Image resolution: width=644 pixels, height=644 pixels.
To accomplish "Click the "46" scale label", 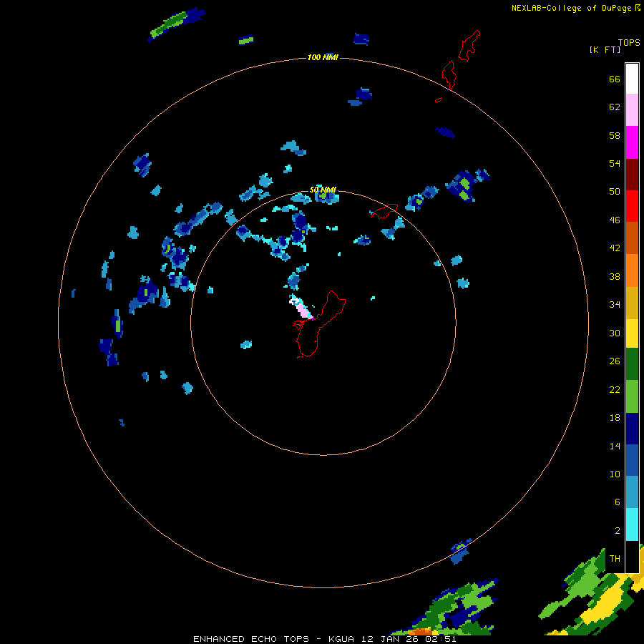I will point(615,220).
